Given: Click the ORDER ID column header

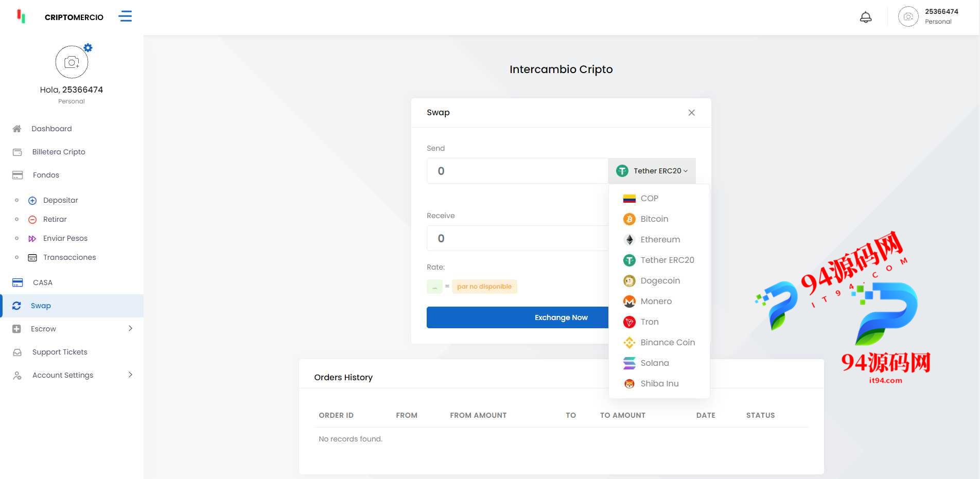Looking at the screenshot, I should (336, 415).
